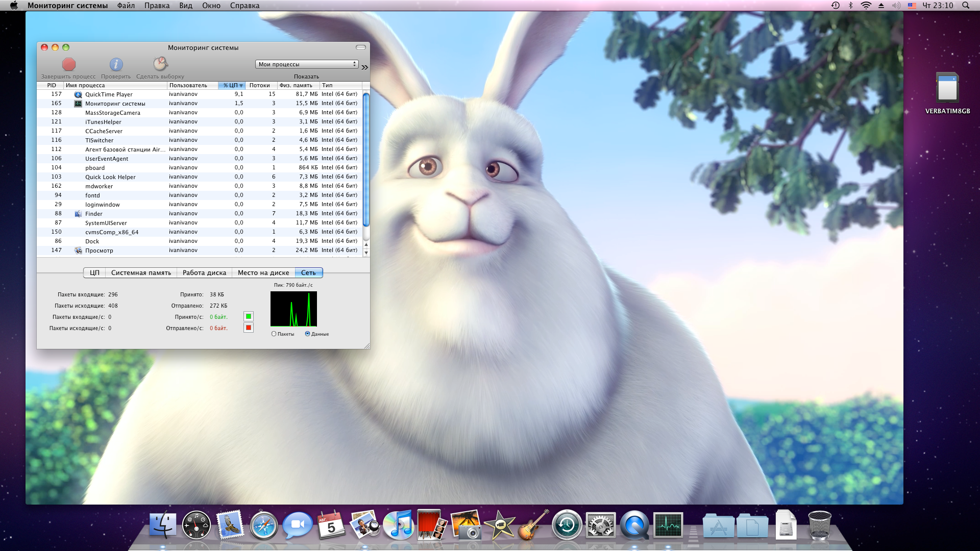Launch GarageBand guitar icon in Dock

tap(533, 525)
